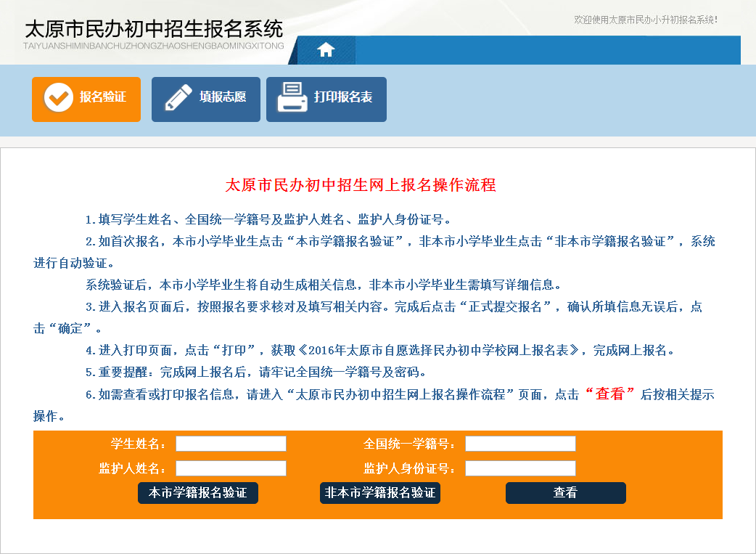Image resolution: width=756 pixels, height=554 pixels.
Task: Select the 监护人身份证号 text box
Action: pyautogui.click(x=520, y=468)
